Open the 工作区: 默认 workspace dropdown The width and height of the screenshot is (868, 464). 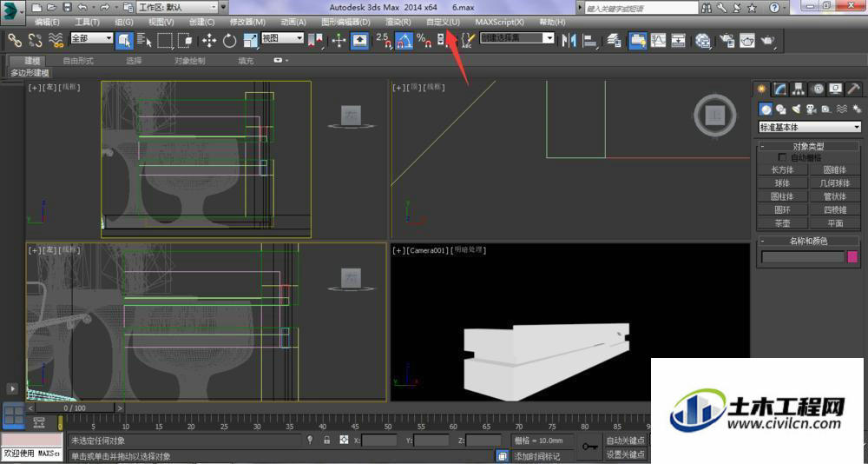pos(177,7)
